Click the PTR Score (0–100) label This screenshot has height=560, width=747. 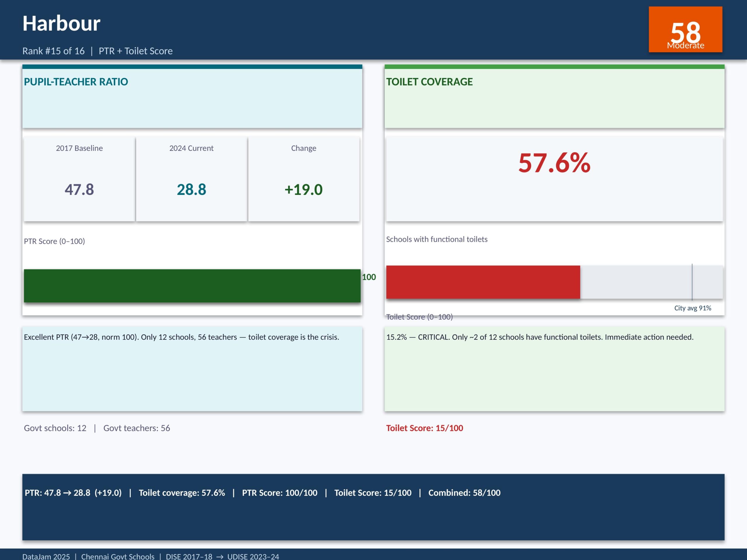(54, 241)
